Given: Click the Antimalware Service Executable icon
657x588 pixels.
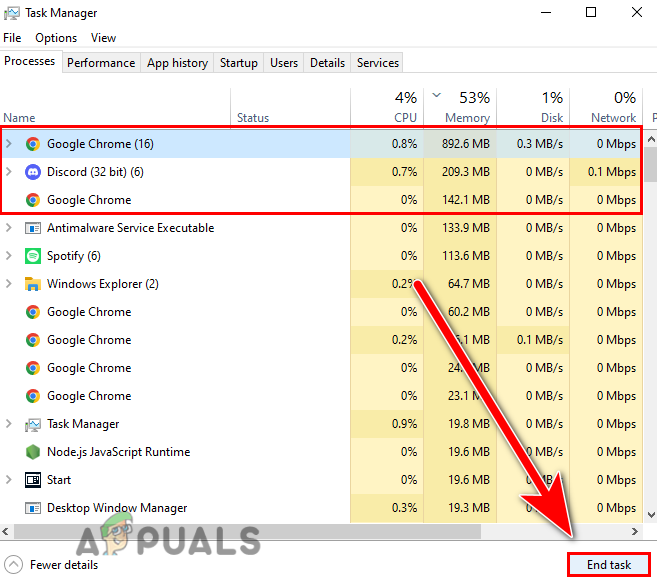Looking at the screenshot, I should click(33, 228).
